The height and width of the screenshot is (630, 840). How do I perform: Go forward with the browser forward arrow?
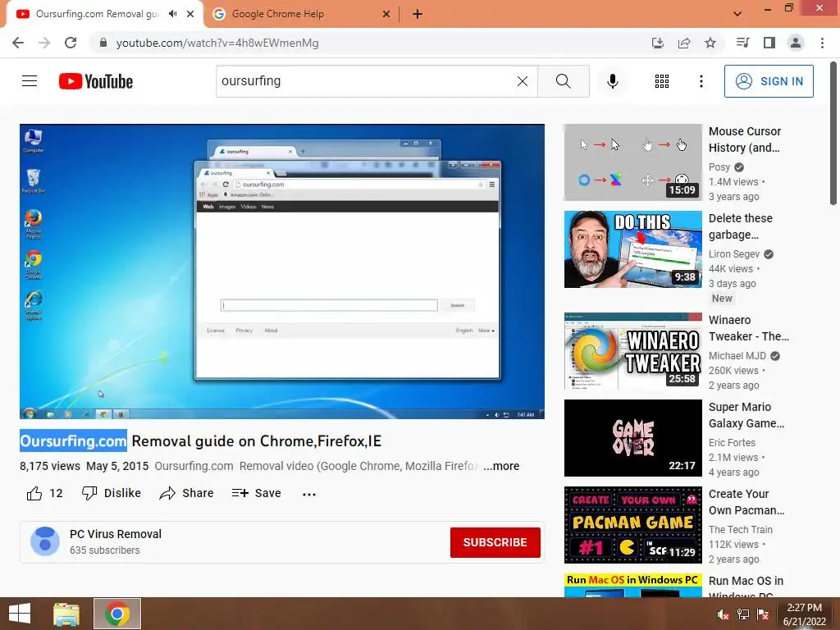pos(44,43)
